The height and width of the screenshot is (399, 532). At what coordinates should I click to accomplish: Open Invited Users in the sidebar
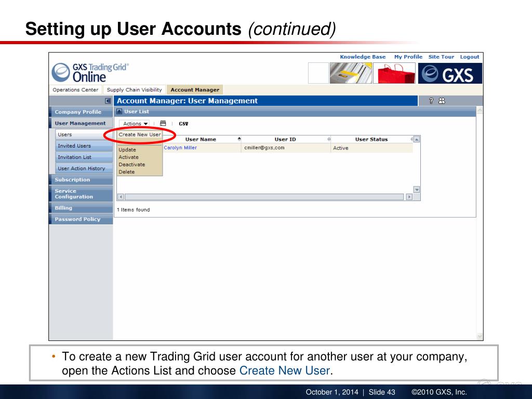[x=84, y=146]
